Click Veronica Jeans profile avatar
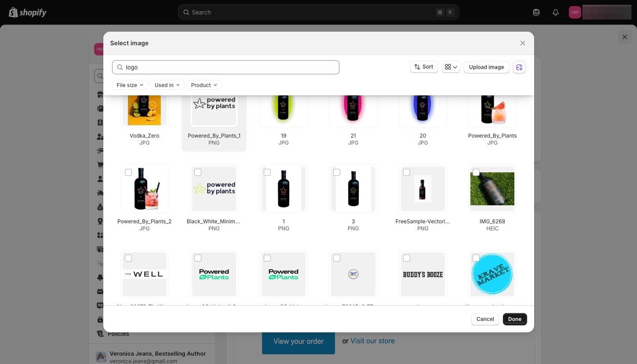The width and height of the screenshot is (637, 364). coord(101,357)
